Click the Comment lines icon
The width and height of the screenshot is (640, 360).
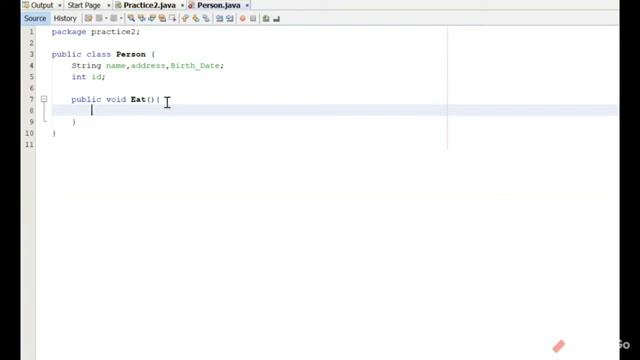pos(266,18)
